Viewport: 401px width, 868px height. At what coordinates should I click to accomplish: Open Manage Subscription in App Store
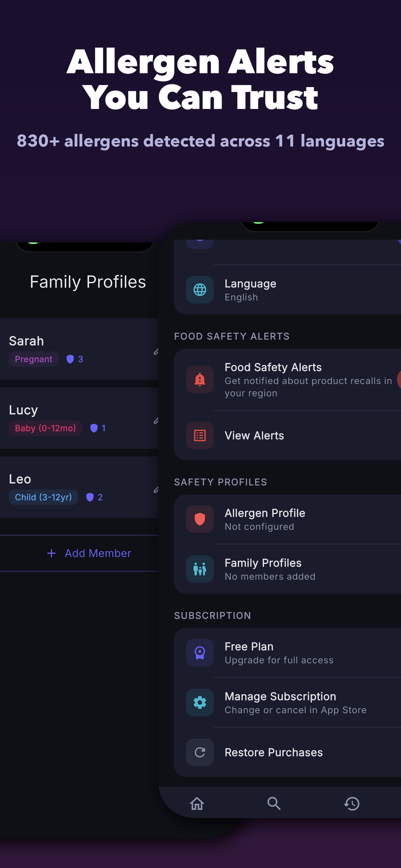(x=287, y=702)
